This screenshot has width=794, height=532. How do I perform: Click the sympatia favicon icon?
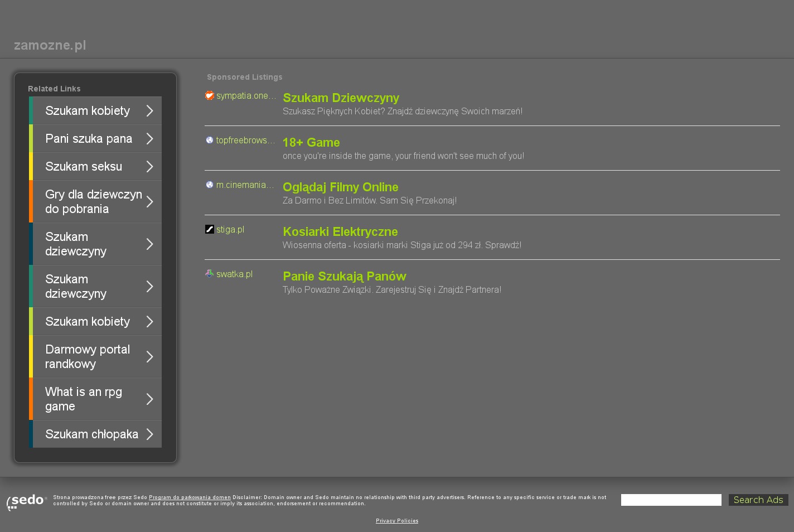coord(210,96)
